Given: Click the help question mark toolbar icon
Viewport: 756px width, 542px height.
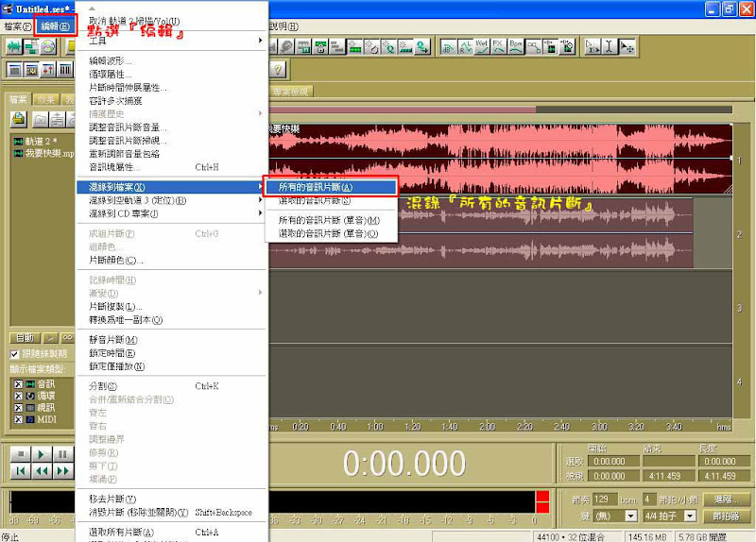Looking at the screenshot, I should pyautogui.click(x=277, y=69).
